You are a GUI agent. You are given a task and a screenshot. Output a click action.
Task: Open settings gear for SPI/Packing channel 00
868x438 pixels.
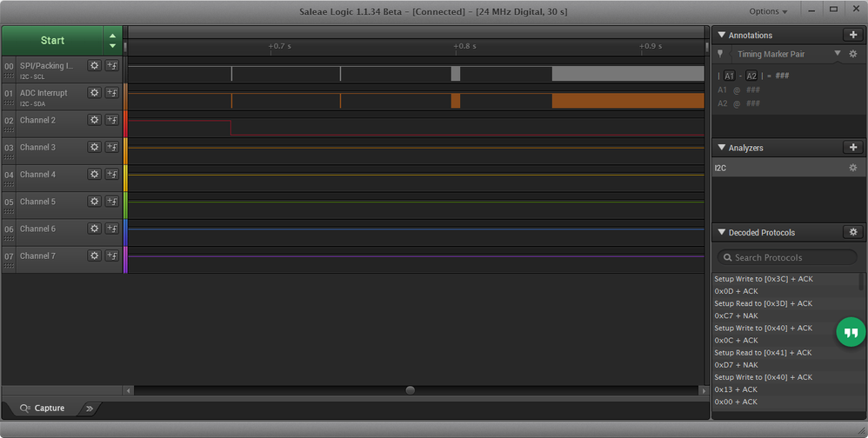[95, 65]
